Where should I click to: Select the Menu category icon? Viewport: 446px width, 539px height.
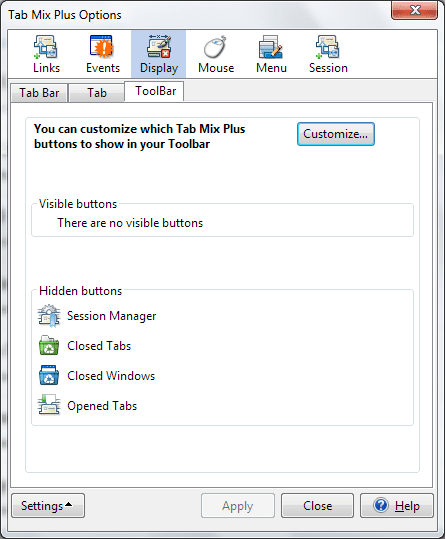pyautogui.click(x=271, y=47)
